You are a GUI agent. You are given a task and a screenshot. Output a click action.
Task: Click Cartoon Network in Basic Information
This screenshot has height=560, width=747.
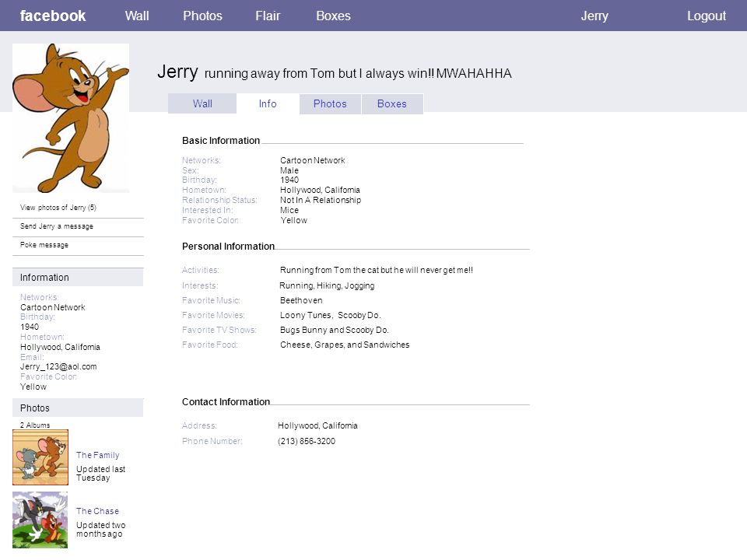tap(313, 160)
